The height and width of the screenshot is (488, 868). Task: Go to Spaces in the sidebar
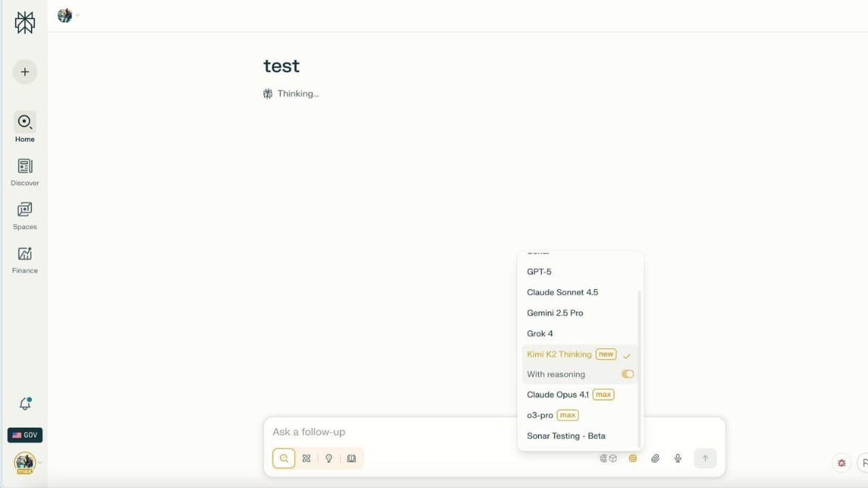[x=25, y=215]
